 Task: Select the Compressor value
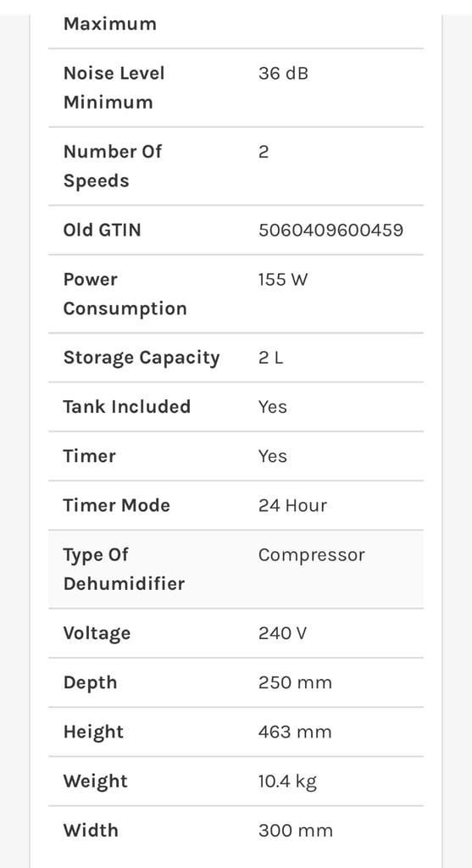pos(312,555)
